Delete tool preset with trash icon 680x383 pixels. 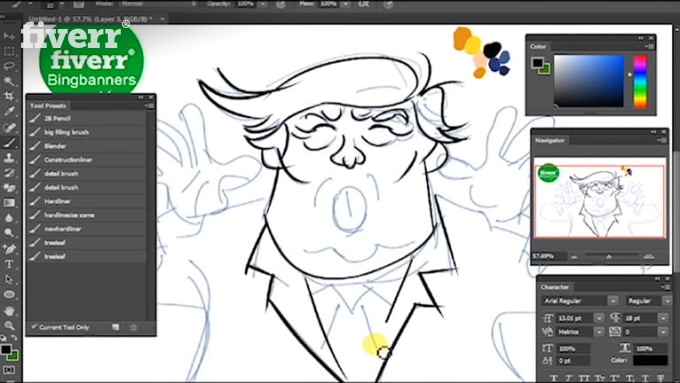[x=134, y=327]
